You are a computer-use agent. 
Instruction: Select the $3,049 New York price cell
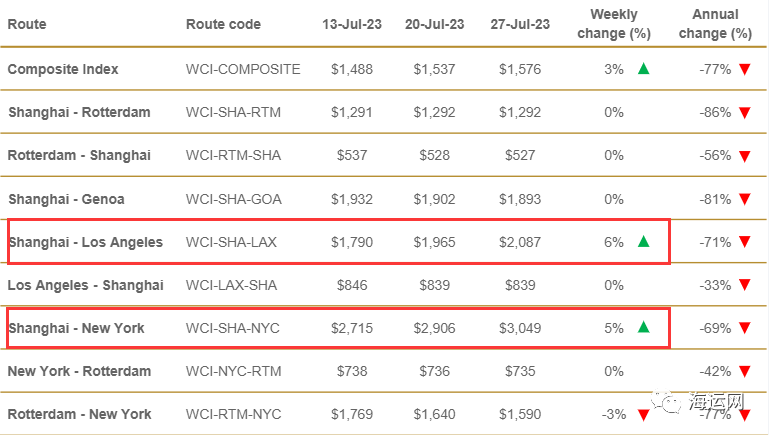point(520,328)
